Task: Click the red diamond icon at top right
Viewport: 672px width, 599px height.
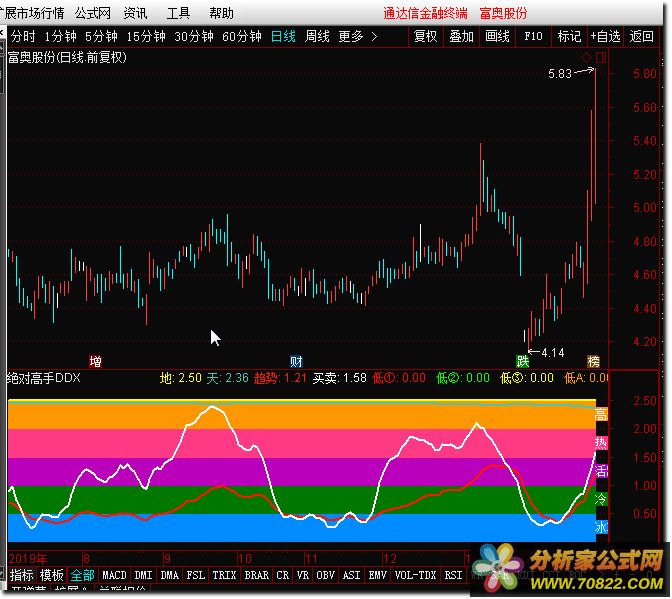Action: 586,56
